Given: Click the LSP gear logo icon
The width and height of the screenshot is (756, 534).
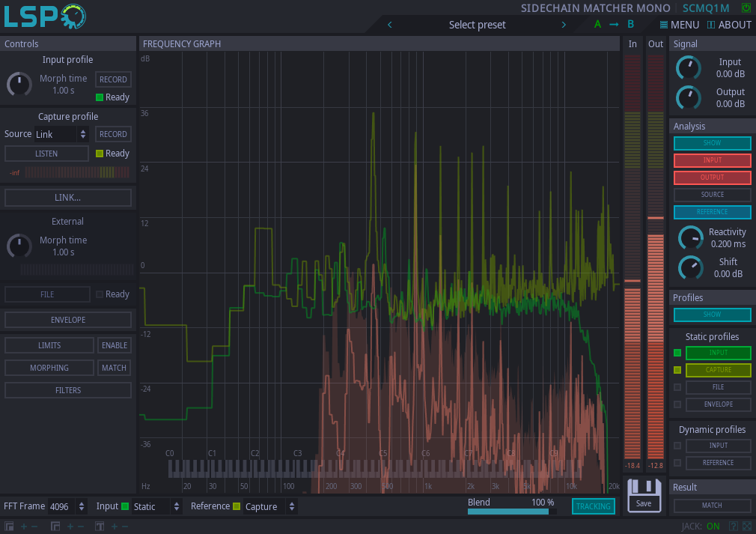Looking at the screenshot, I should (x=75, y=16).
